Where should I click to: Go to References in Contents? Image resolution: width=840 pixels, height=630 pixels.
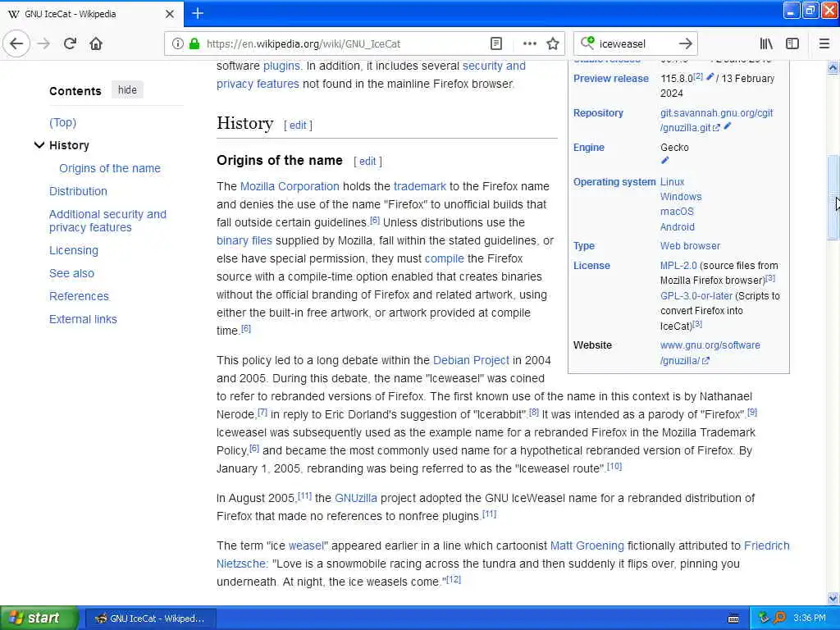[79, 296]
